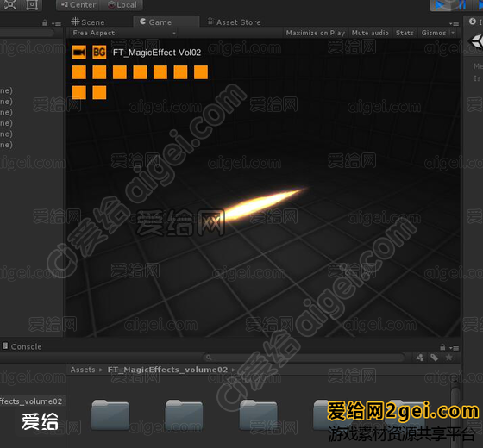The image size is (483, 448).
Task: Click the Rect transform tool icon
Action: (32, 5)
